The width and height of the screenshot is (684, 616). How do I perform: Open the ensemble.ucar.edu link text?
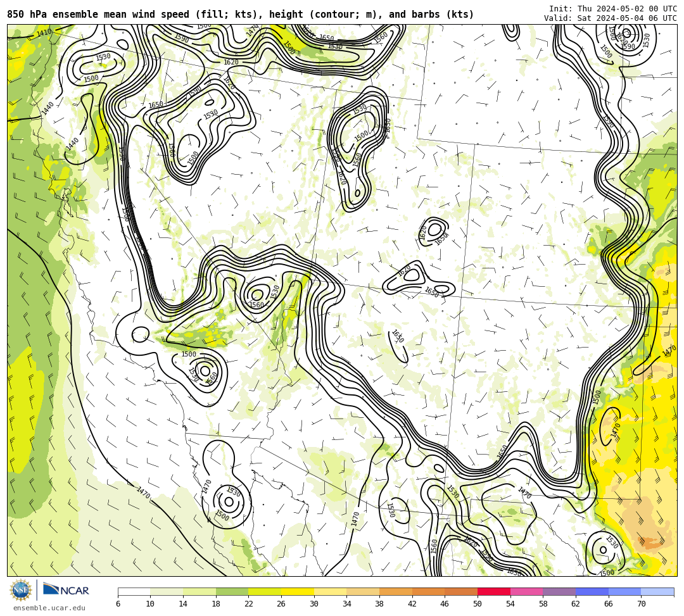pyautogui.click(x=49, y=608)
